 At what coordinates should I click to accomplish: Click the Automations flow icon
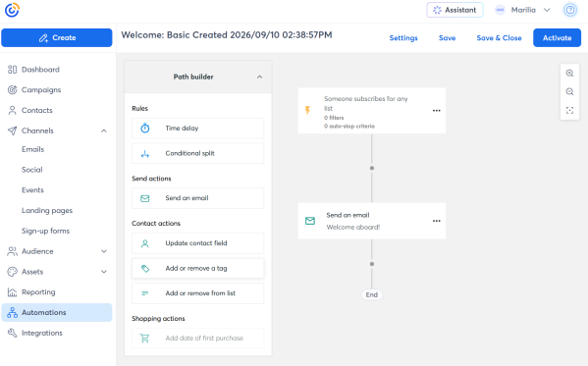[12, 312]
